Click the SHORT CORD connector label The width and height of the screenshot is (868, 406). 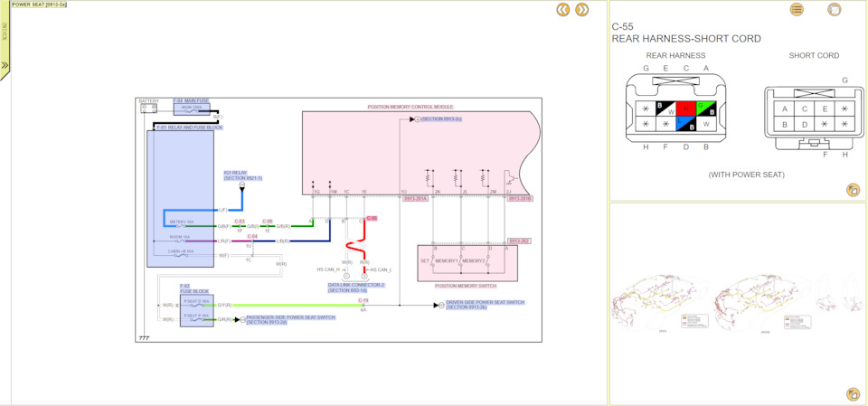tap(814, 55)
